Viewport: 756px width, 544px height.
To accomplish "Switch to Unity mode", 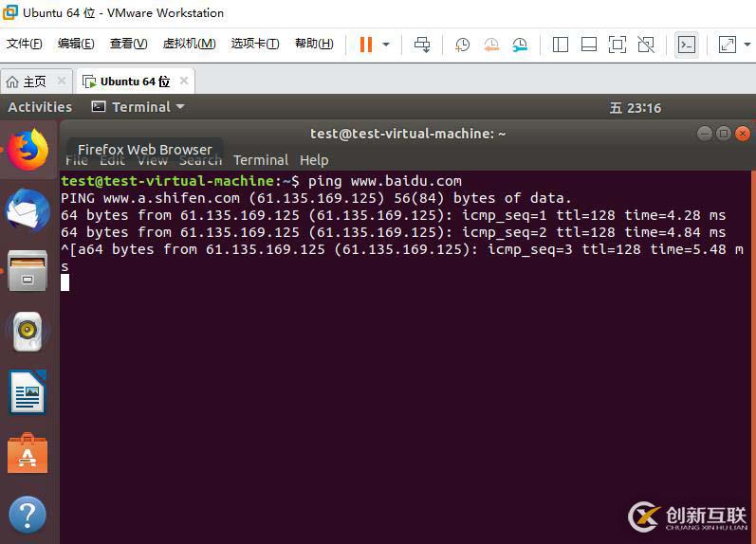I will click(646, 45).
